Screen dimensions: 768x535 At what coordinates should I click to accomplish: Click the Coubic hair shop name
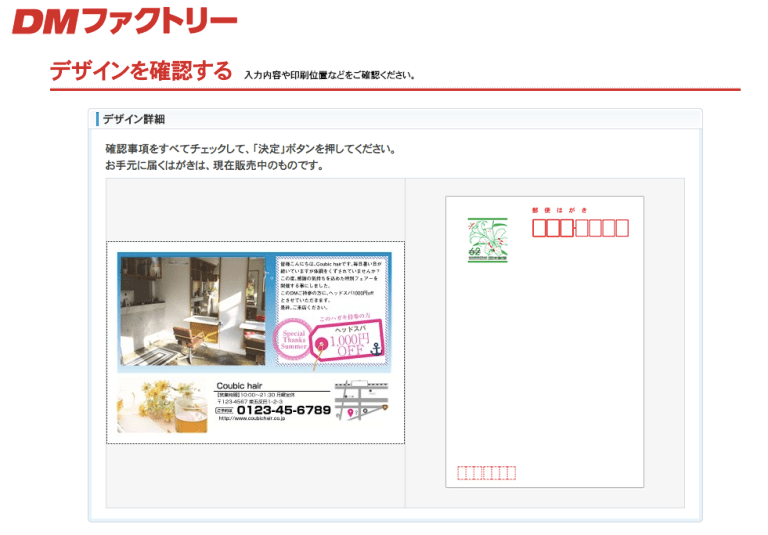tap(239, 386)
